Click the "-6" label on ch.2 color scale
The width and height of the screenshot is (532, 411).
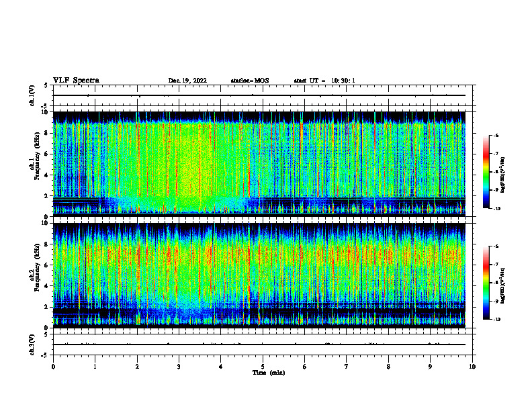[496, 246]
